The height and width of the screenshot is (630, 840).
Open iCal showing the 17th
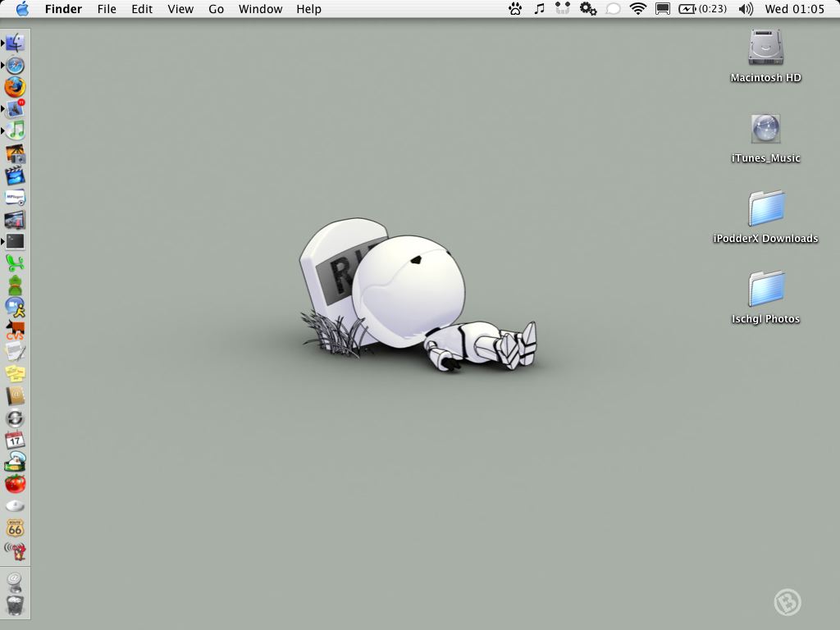(x=15, y=441)
